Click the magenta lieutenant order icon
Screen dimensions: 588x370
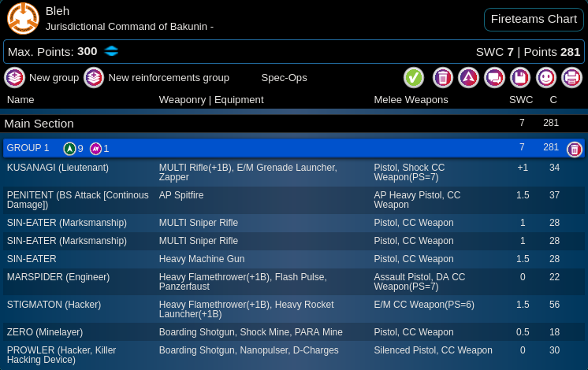pyautogui.click(x=96, y=149)
